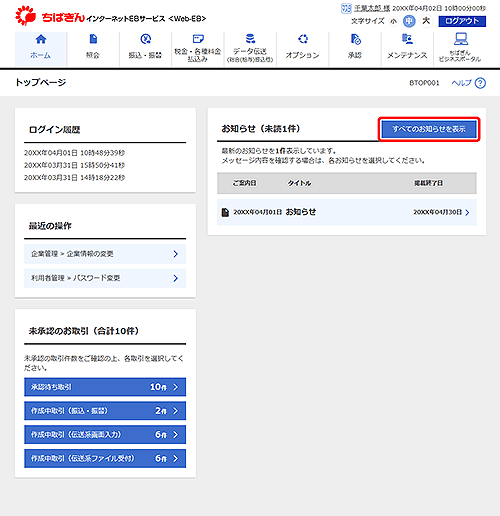This screenshot has height=516, width=500.
Task: Open 利用者管理 > パスワード変更 recent operation
Action: click(x=105, y=278)
